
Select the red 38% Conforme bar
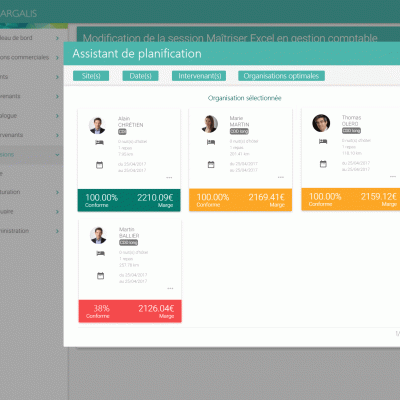pyautogui.click(x=130, y=311)
